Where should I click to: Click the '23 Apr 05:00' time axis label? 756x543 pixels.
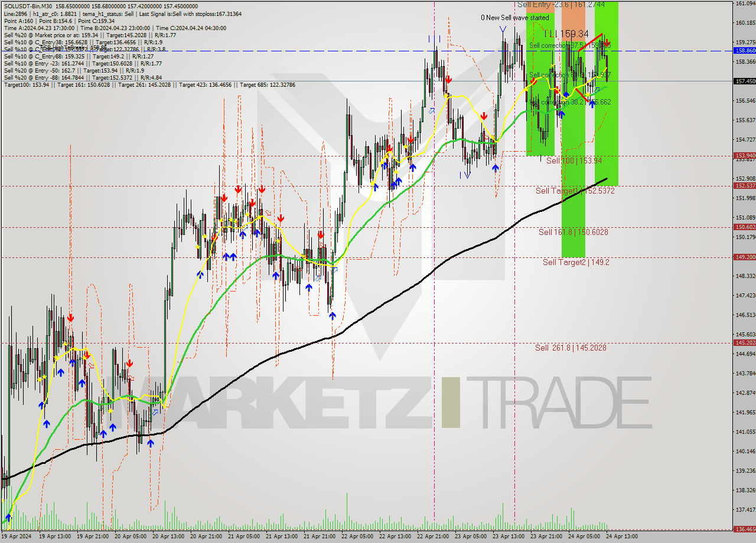coord(471,537)
